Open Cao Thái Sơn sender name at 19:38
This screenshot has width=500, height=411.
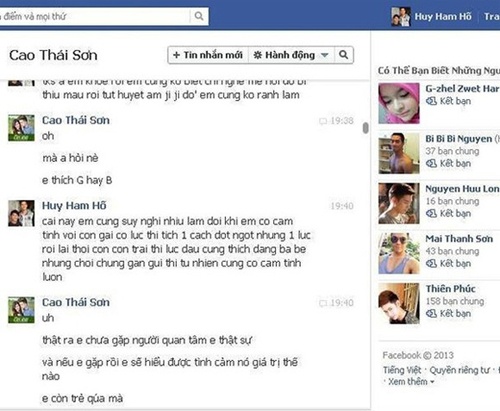point(76,120)
